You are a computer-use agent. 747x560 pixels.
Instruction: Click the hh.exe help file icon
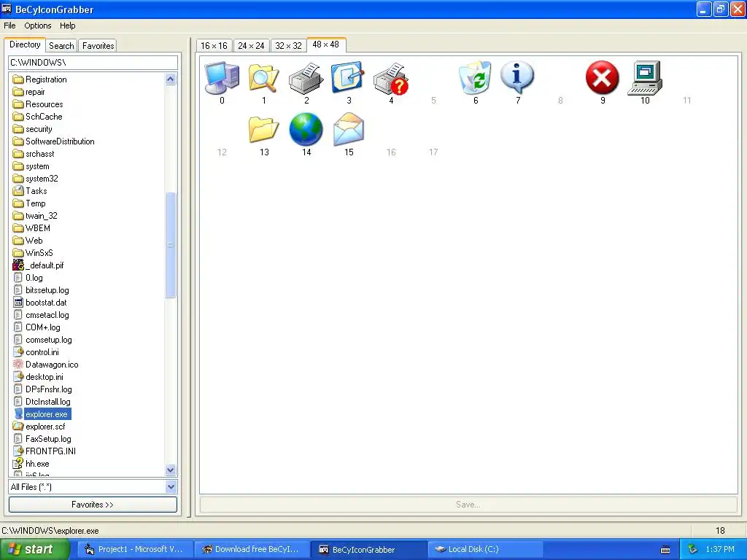click(x=18, y=463)
